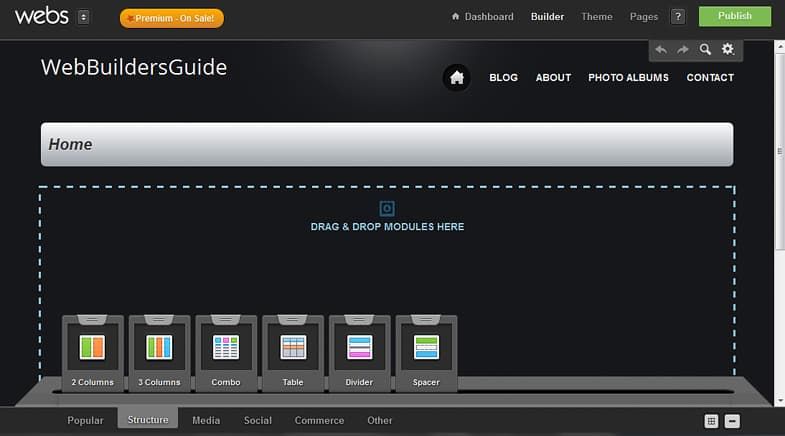Screen dimensions: 785x436
Task: Minimize the module tray
Action: pyautogui.click(x=732, y=421)
